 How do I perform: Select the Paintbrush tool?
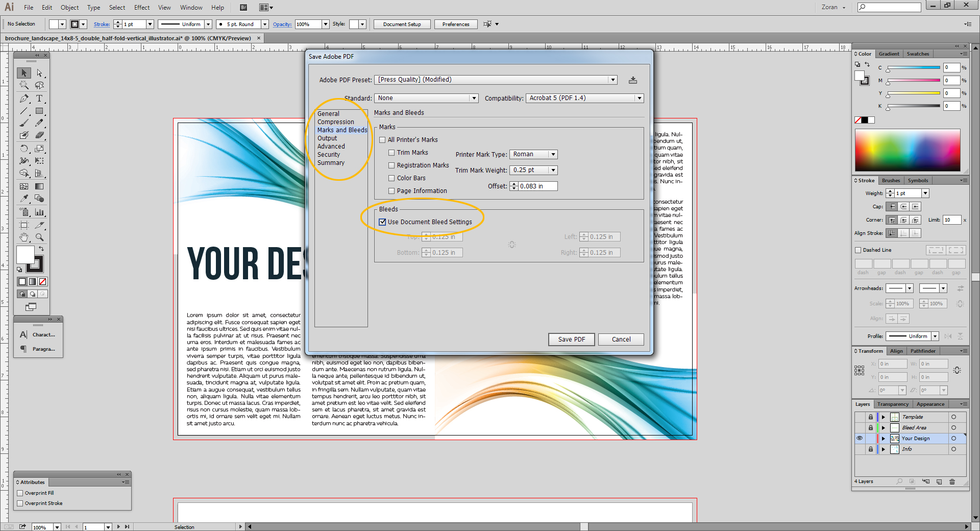[x=24, y=123]
